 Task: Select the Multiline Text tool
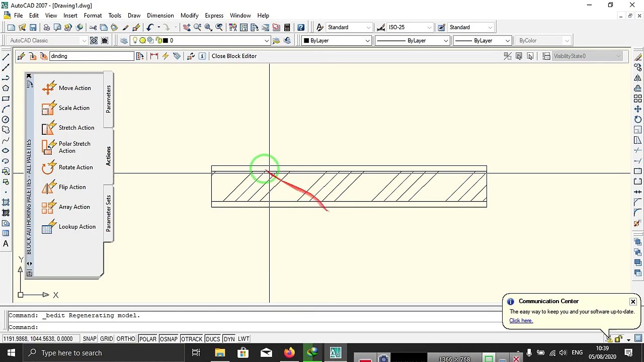[x=6, y=244]
